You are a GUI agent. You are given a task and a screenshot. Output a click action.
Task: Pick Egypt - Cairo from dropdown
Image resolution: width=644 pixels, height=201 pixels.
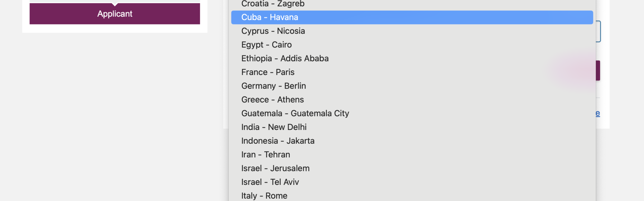412,45
